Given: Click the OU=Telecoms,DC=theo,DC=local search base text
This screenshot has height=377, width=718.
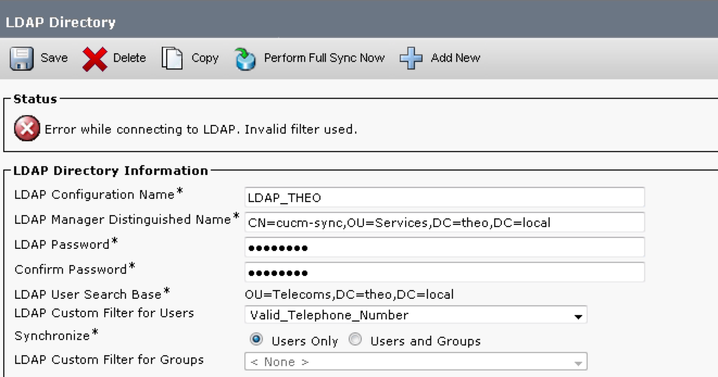Looking at the screenshot, I should click(x=349, y=294).
